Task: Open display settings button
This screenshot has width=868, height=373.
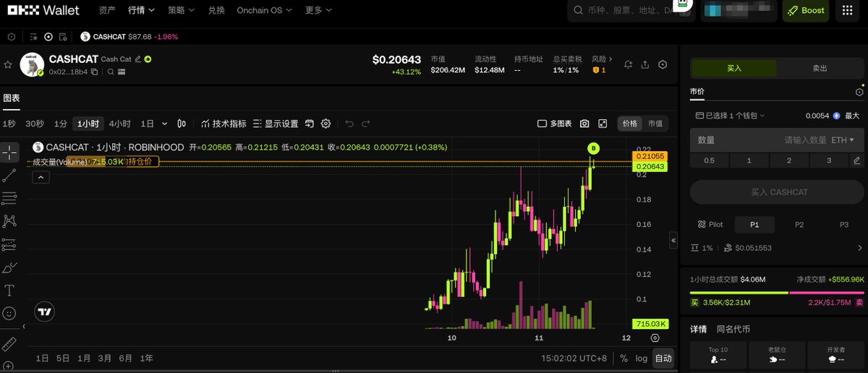Action: pyautogui.click(x=276, y=124)
